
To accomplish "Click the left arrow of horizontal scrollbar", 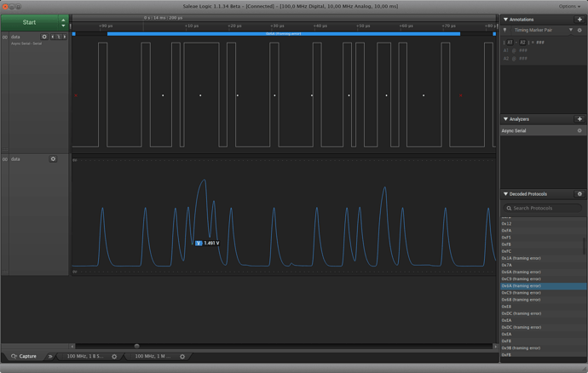I will (x=72, y=347).
